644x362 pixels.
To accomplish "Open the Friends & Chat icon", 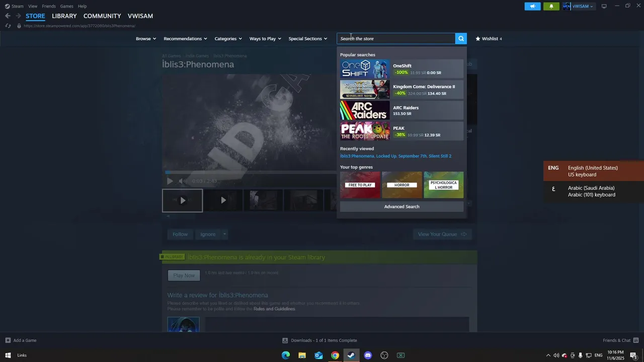I will tap(636, 340).
